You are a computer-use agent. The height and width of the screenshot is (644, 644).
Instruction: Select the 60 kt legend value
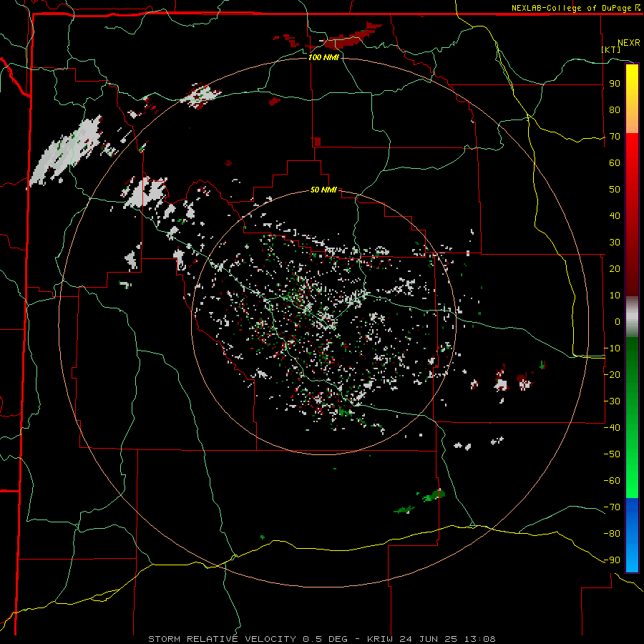pyautogui.click(x=615, y=163)
